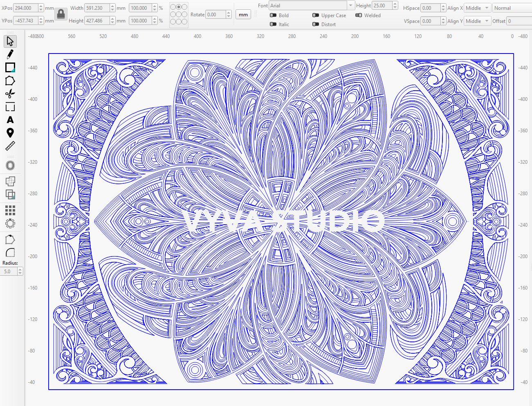
Task: Increase XPos with the up arrow
Action: pos(41,6)
